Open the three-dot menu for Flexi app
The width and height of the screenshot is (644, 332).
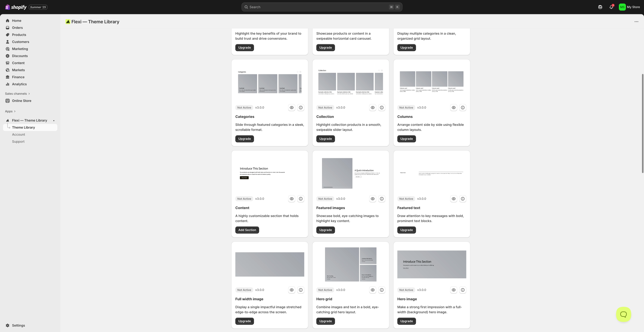coord(636,22)
